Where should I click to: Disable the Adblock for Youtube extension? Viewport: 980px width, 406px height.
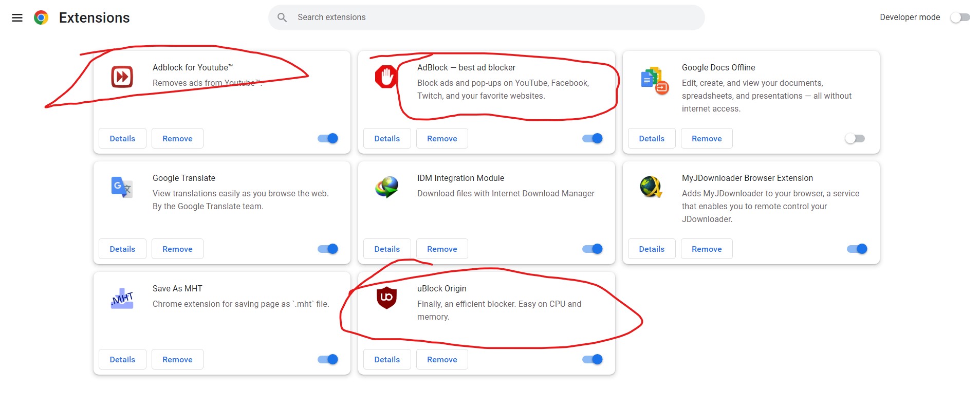(x=328, y=138)
